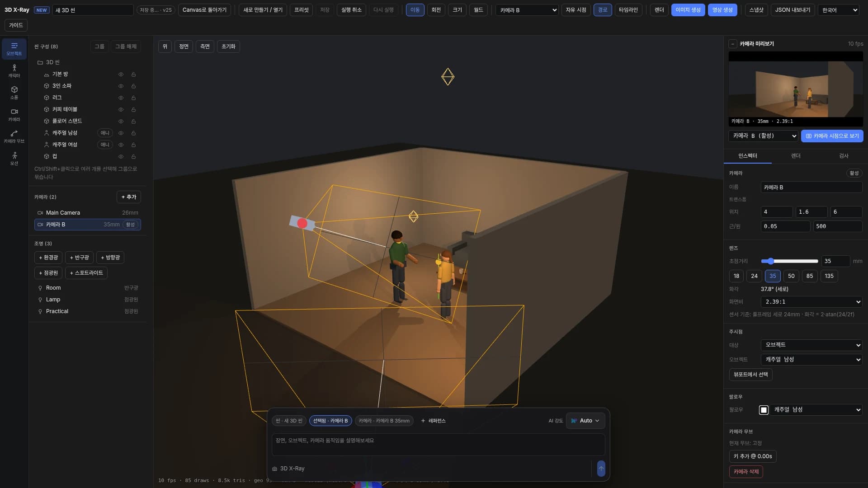Switch to the 인스펙터 tab
This screenshot has height=488, width=868.
point(748,156)
